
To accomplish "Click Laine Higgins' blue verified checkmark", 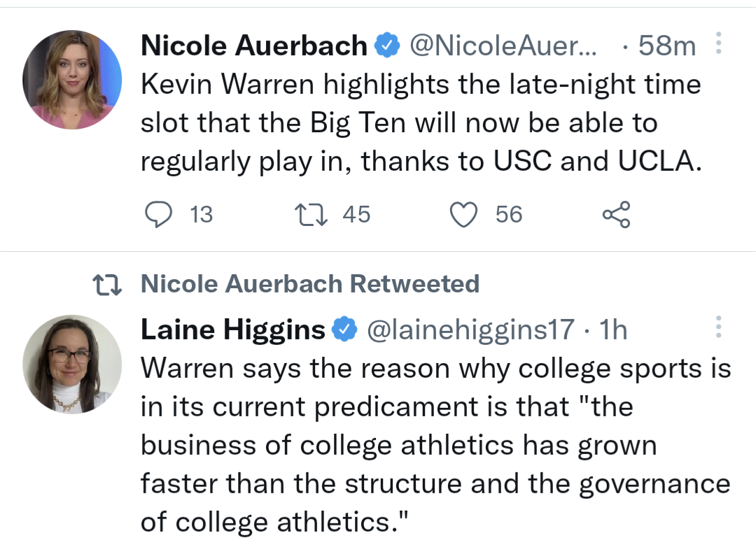I will [x=344, y=329].
